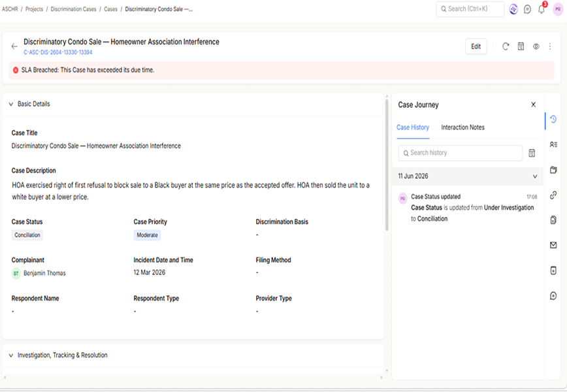Click the incident date 12 Mar 2026

(x=150, y=272)
